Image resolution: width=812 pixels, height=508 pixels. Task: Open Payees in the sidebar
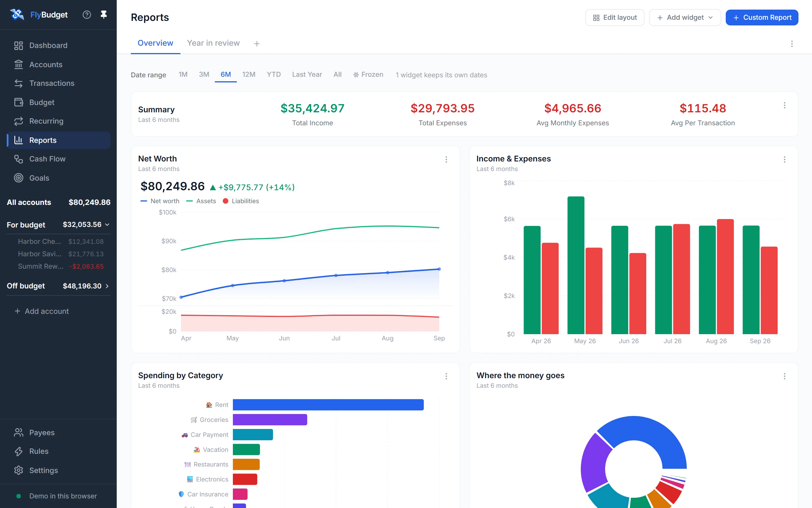(x=58, y=432)
